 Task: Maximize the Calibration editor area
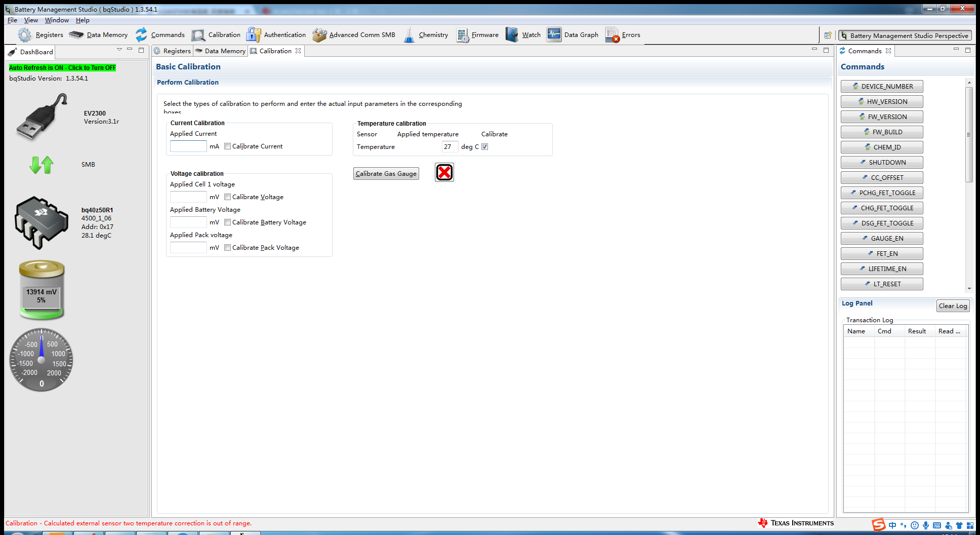(826, 50)
